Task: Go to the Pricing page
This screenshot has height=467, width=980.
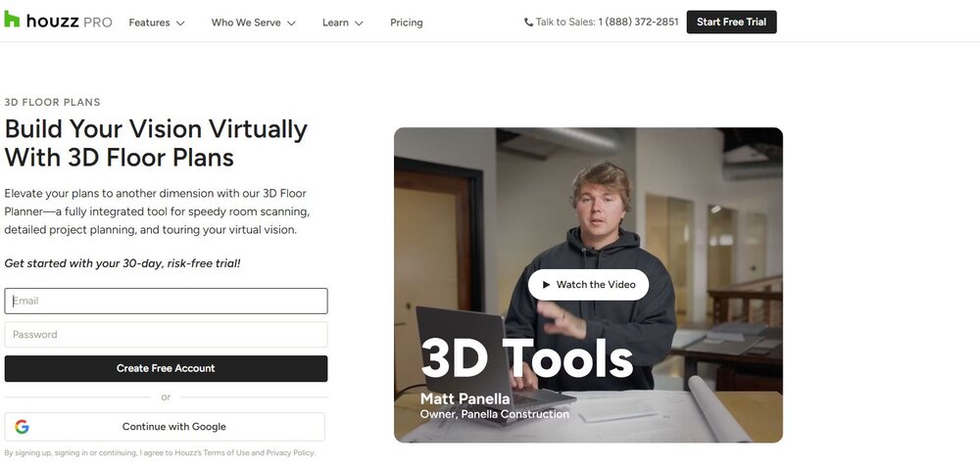Action: [x=406, y=23]
